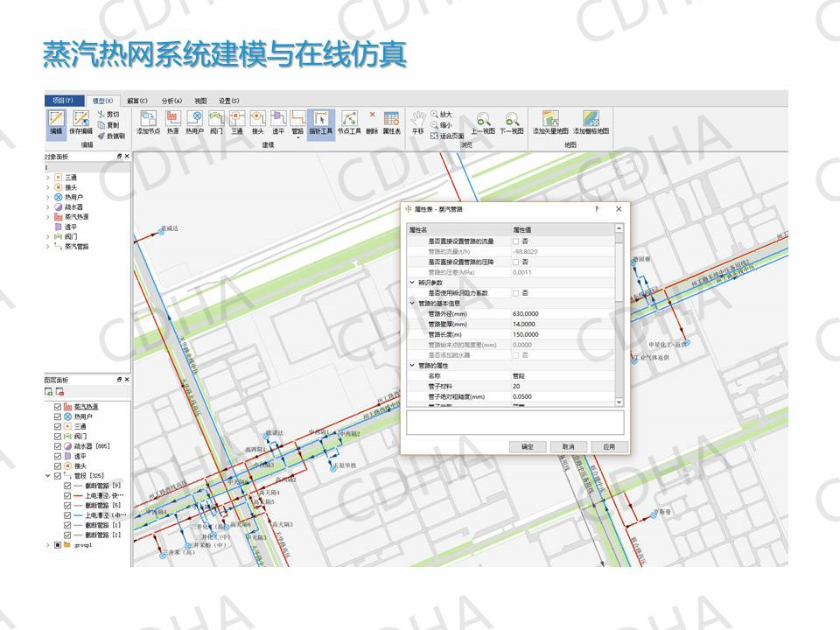Click the 复制 copy tool
The height and width of the screenshot is (630, 840).
point(108,125)
